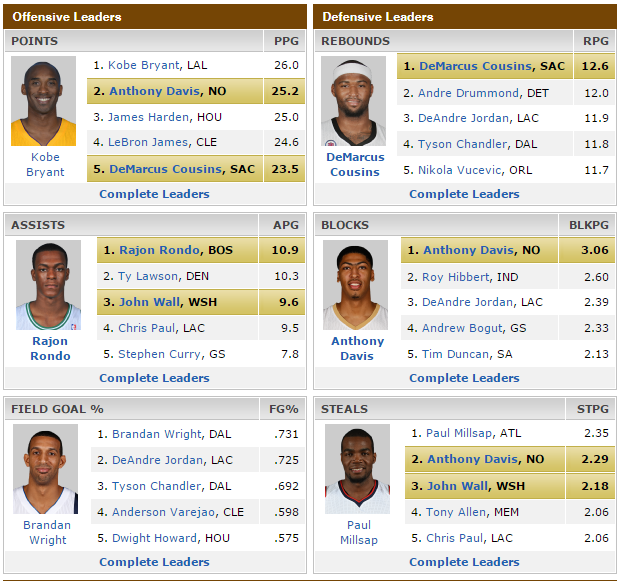Viewport: 623px width, 581px height.
Task: Open Andrew Bogut player link
Action: 462,328
